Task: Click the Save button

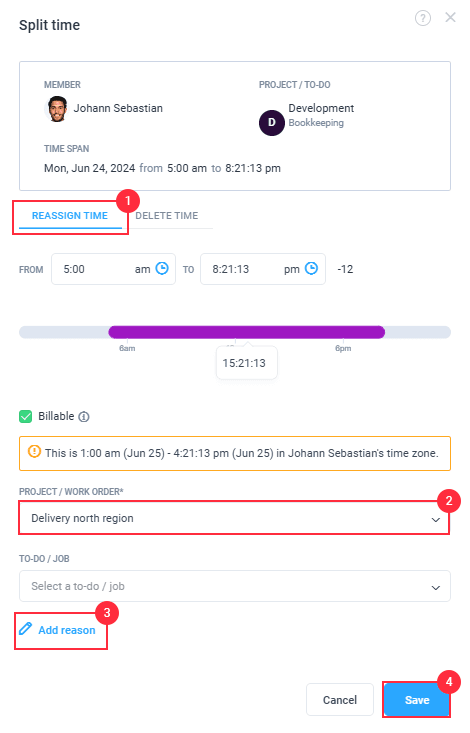Action: point(417,700)
